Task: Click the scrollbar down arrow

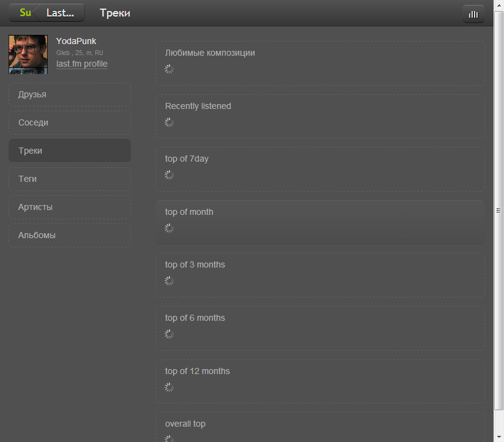Action: (x=499, y=437)
